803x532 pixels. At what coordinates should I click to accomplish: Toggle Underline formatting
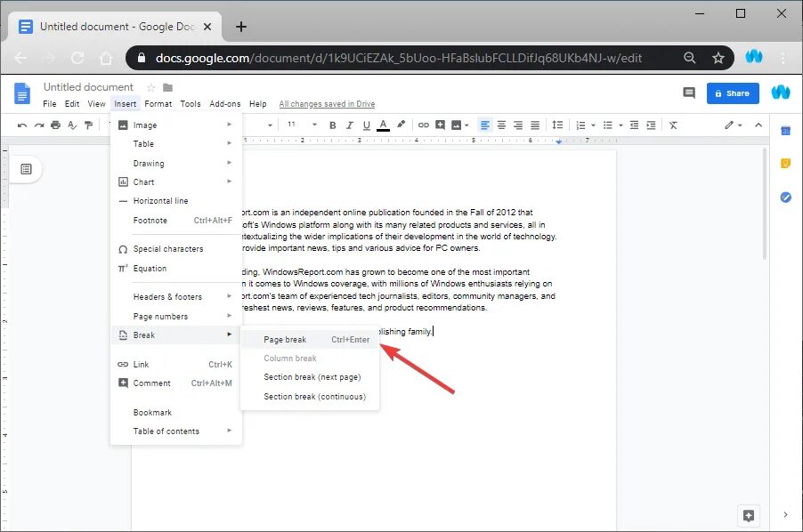(366, 125)
